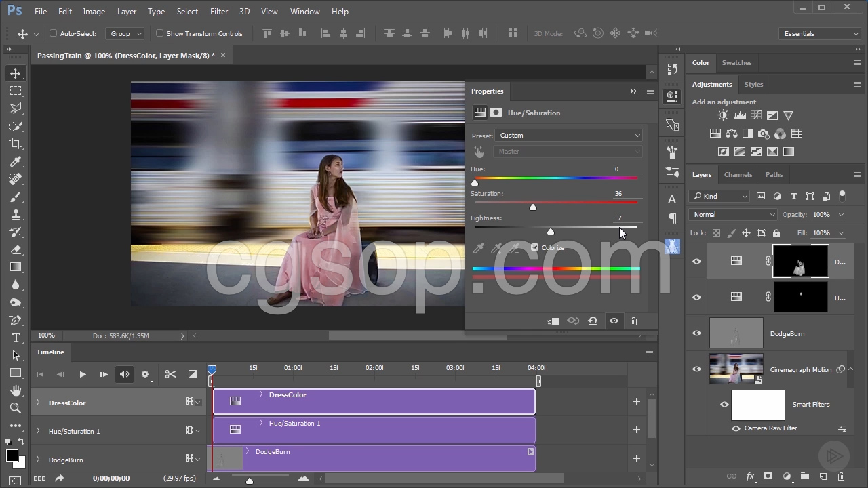Open the Preset dropdown
The width and height of the screenshot is (868, 488).
(569, 136)
